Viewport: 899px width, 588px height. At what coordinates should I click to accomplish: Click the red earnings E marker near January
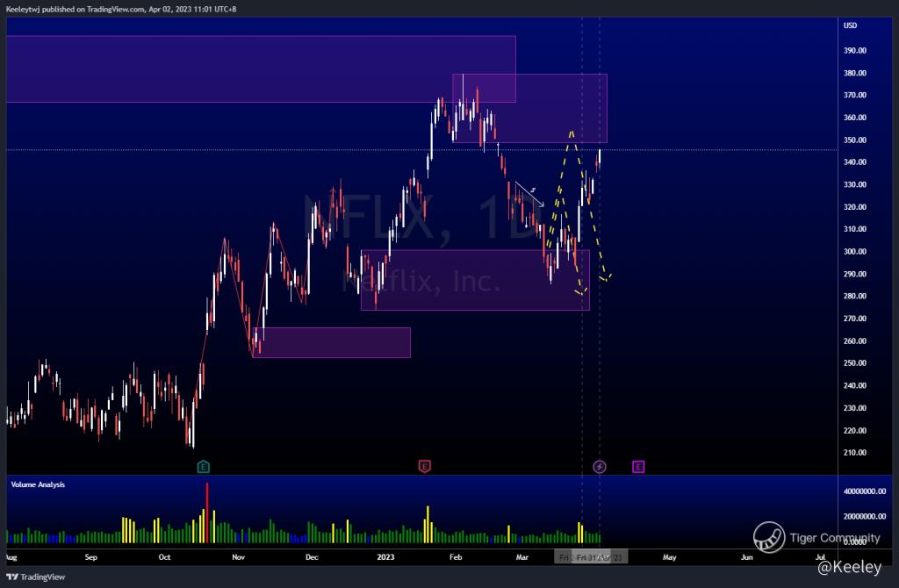click(424, 467)
